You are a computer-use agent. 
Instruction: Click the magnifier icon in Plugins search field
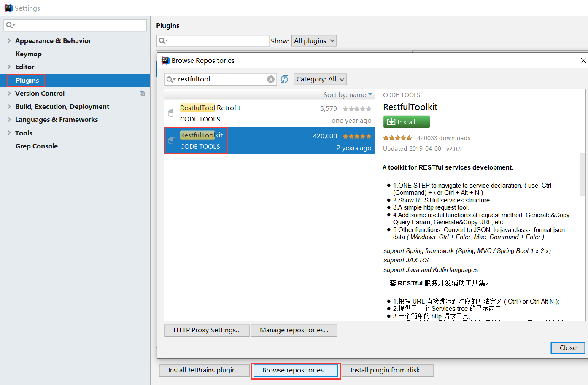tap(163, 41)
